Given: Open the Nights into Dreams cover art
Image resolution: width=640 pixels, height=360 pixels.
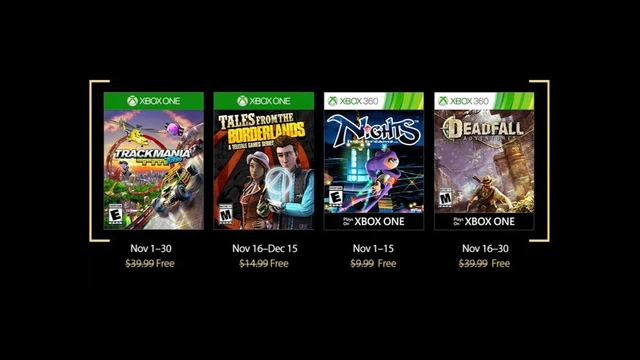Looking at the screenshot, I should 374,161.
